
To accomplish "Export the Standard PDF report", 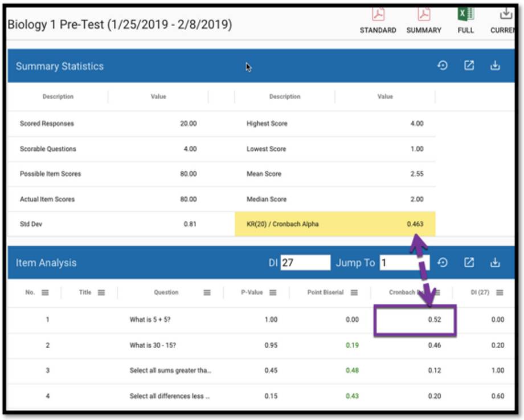I will [378, 15].
